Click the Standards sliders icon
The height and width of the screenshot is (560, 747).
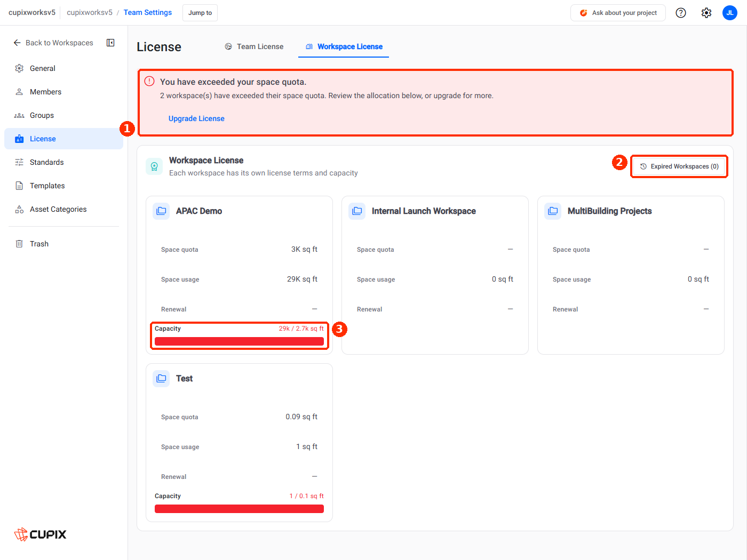19,162
